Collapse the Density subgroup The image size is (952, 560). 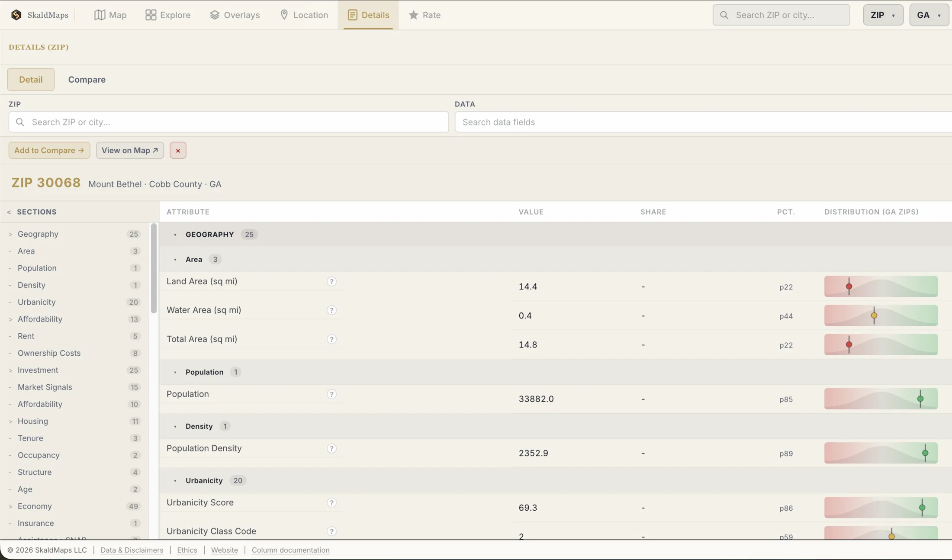175,426
